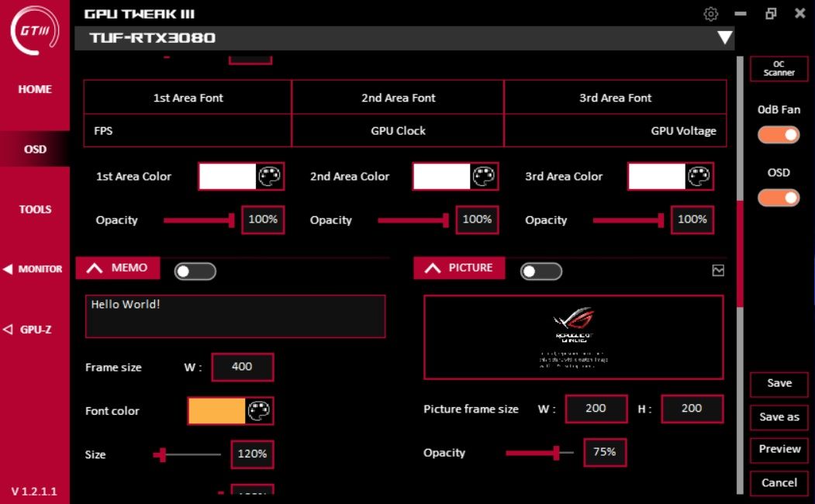The width and height of the screenshot is (815, 504).
Task: Open the GPU Voltage 3rd area dropdown
Action: pyautogui.click(x=615, y=131)
